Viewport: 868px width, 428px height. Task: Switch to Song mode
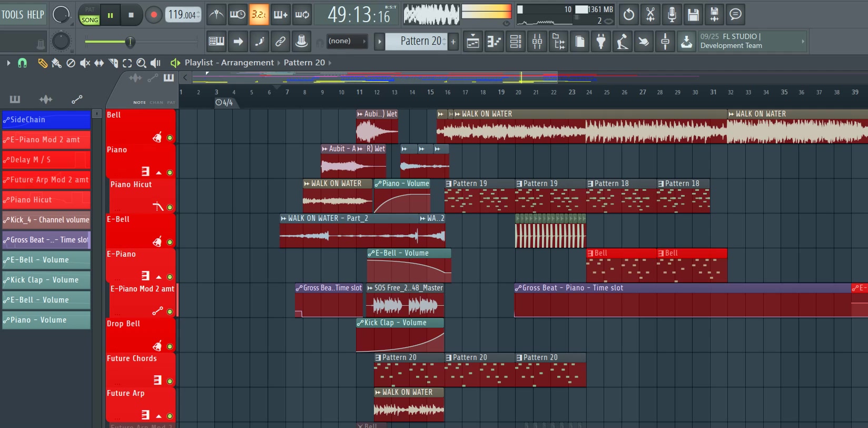pos(90,20)
